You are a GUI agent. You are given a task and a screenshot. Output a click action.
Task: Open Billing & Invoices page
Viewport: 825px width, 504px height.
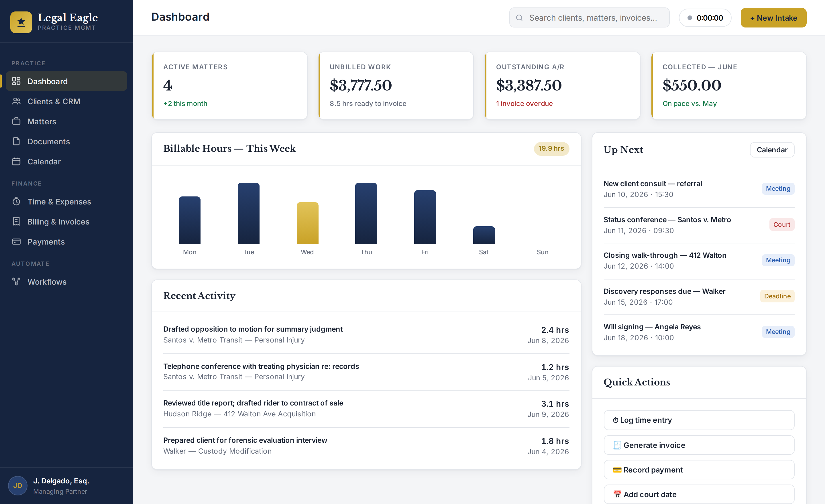pos(66,222)
